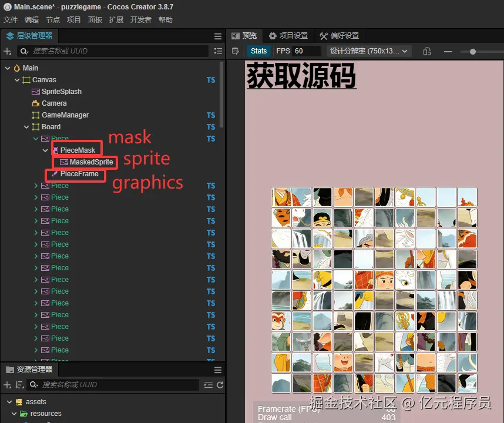
Task: Collapse the Canvas node in hierarchy
Action: (17, 80)
